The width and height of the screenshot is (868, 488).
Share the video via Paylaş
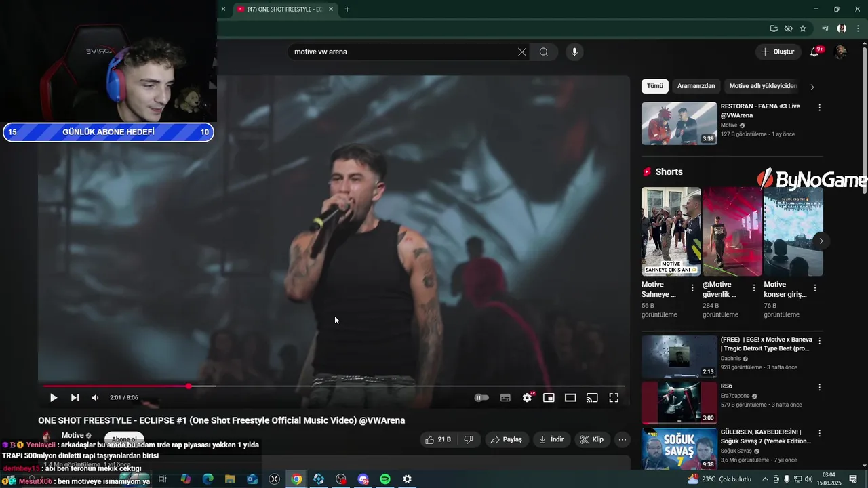pos(507,440)
